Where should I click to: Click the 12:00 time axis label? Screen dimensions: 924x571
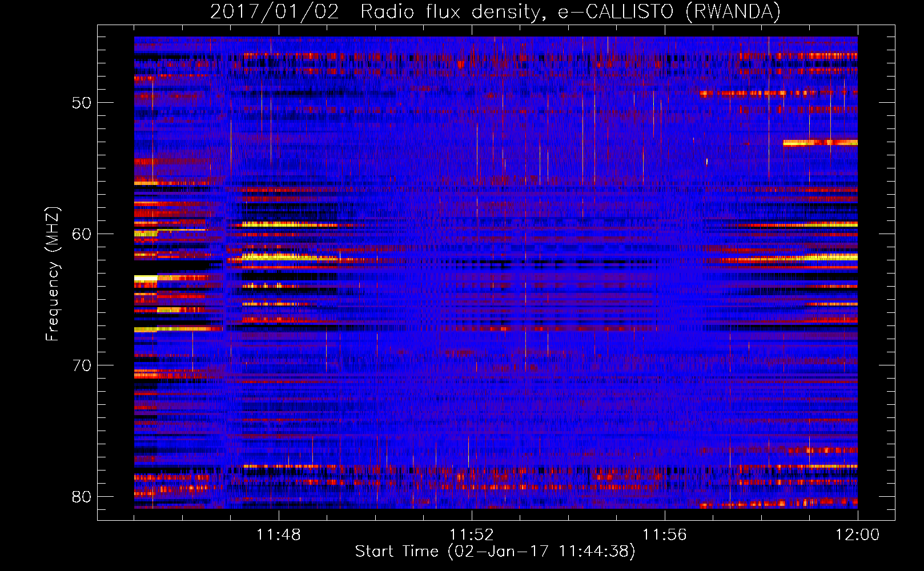coord(857,535)
